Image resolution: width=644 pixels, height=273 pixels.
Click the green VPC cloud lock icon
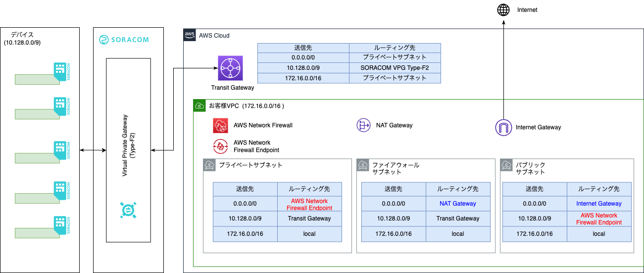point(199,106)
